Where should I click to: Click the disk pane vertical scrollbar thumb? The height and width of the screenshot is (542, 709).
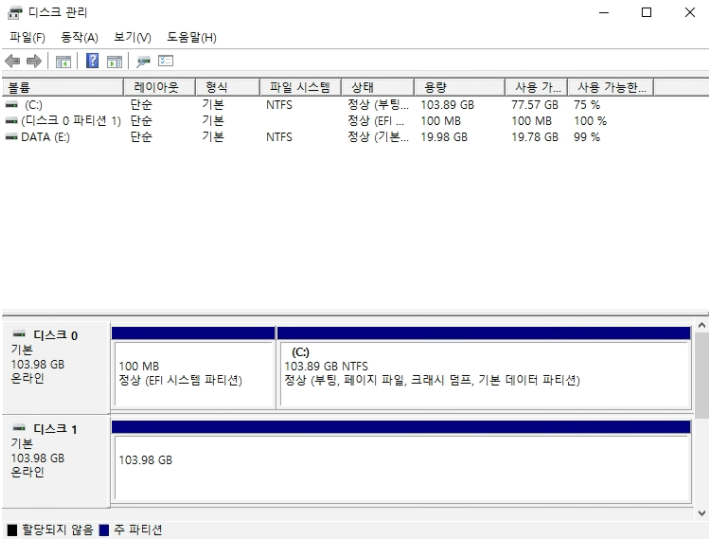pyautogui.click(x=701, y=375)
